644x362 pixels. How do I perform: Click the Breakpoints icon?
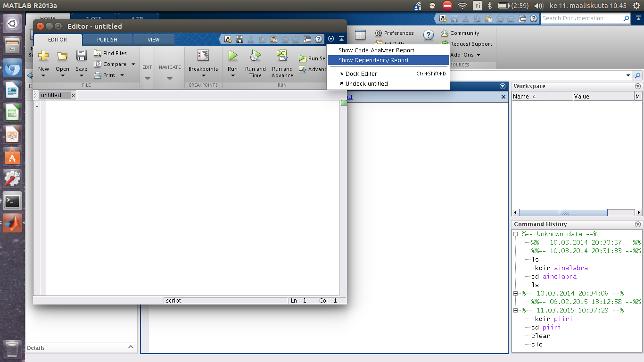(203, 56)
